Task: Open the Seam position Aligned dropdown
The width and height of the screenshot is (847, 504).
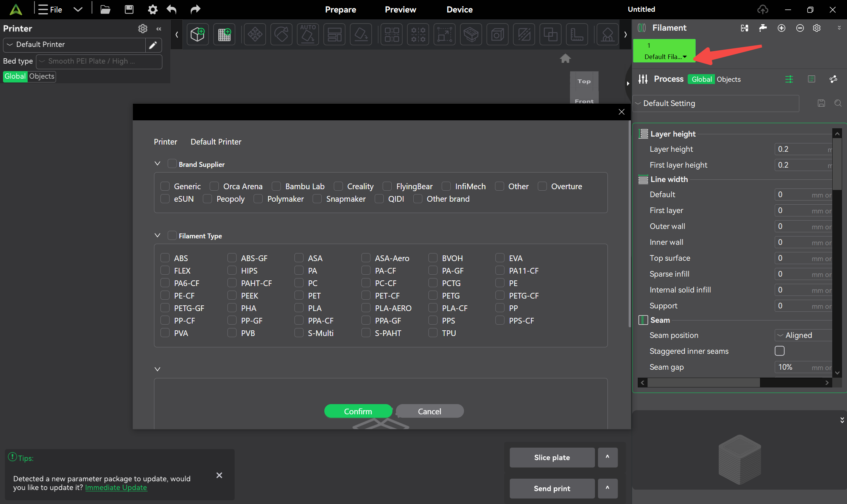Action: 803,335
